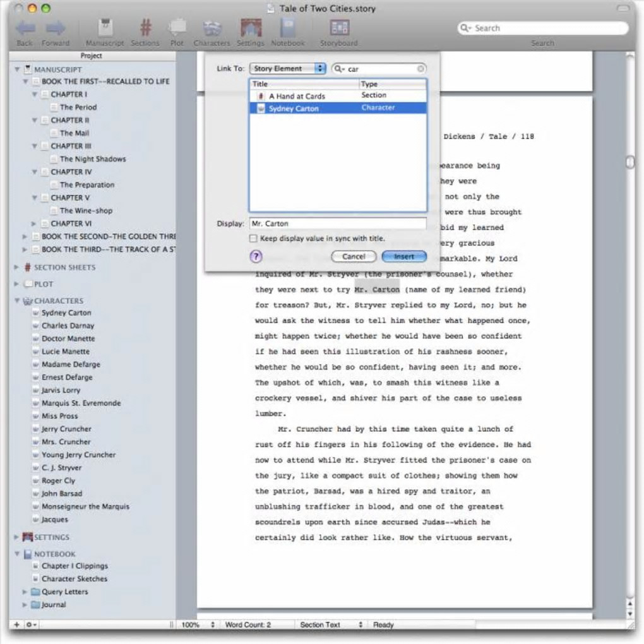
Task: Select The Night Shadows section
Action: pyautogui.click(x=93, y=159)
